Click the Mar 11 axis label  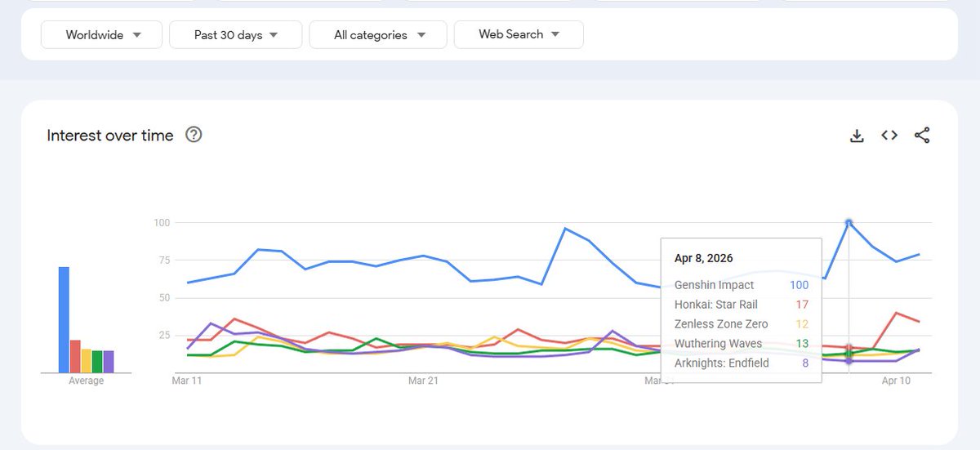[185, 381]
